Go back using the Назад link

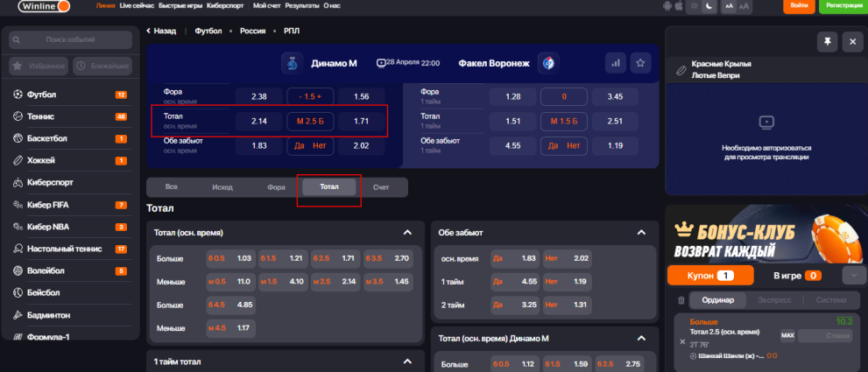click(159, 31)
